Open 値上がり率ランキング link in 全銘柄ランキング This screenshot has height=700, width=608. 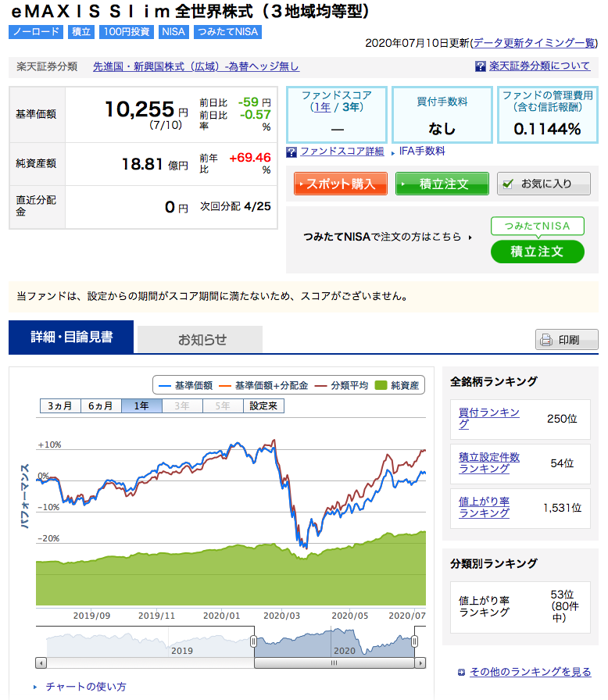[x=484, y=508]
